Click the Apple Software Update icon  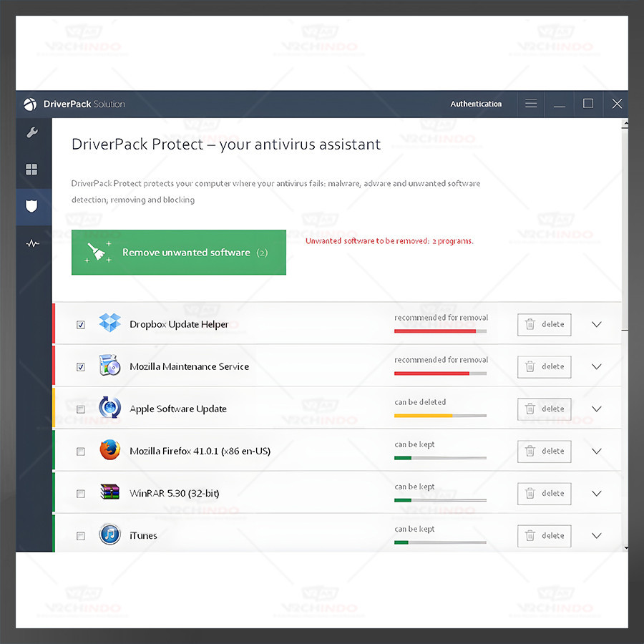[x=109, y=407]
